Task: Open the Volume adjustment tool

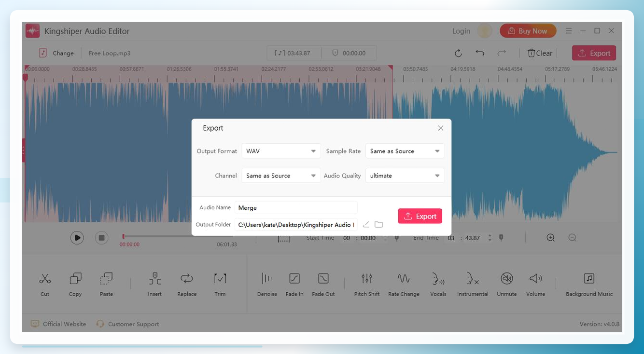Action: pos(536,284)
